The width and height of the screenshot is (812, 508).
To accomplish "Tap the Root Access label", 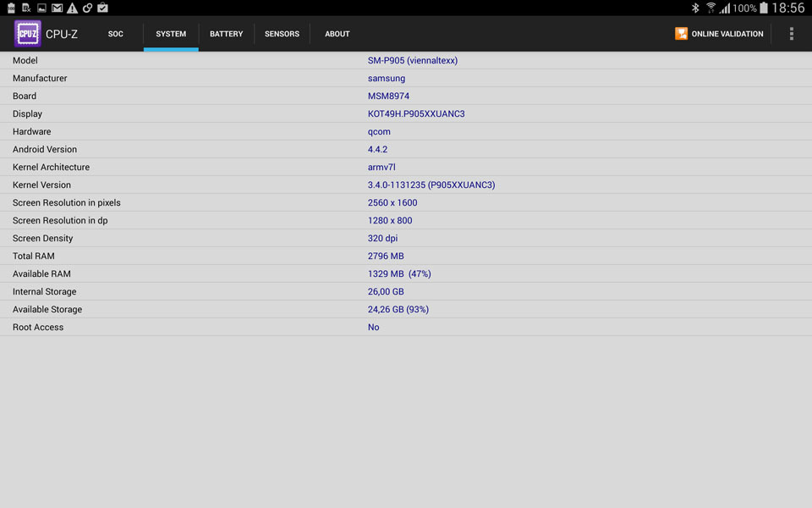I will [38, 327].
